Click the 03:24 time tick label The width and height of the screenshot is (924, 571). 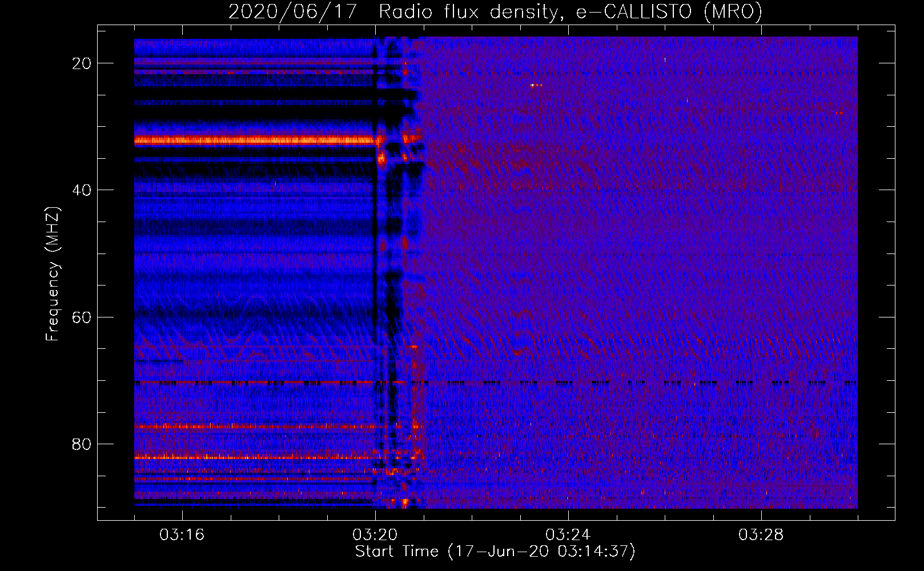pyautogui.click(x=568, y=535)
